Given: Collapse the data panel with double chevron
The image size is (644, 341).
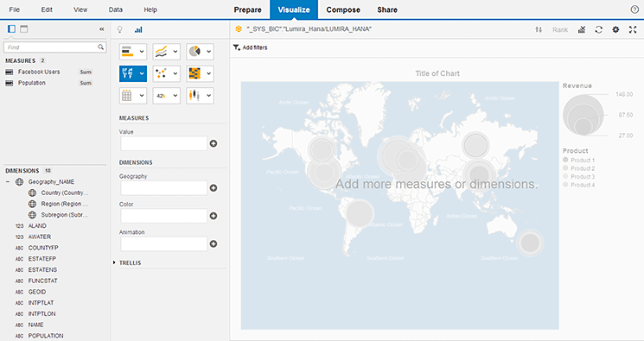Looking at the screenshot, I should pyautogui.click(x=101, y=29).
